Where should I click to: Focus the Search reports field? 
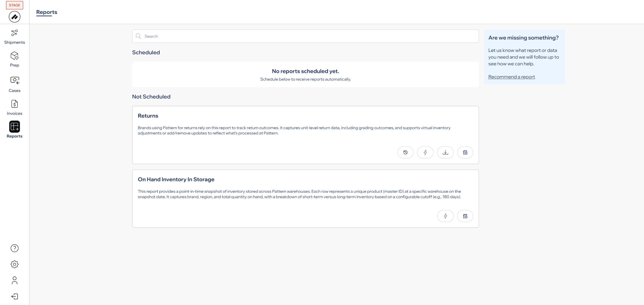tap(305, 36)
